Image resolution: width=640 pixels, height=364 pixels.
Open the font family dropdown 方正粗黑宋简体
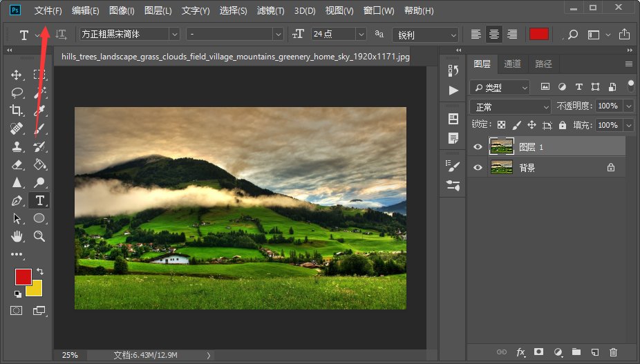(x=129, y=34)
